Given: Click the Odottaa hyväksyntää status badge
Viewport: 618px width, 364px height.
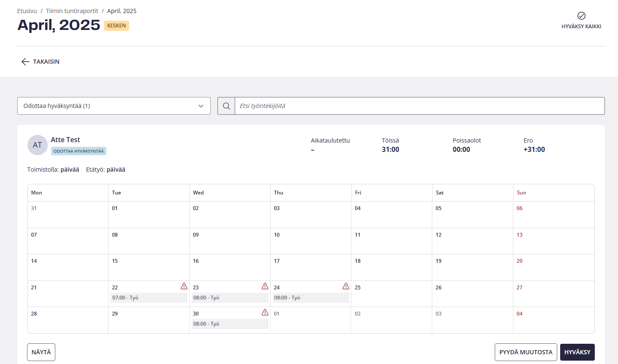Looking at the screenshot, I should [79, 151].
